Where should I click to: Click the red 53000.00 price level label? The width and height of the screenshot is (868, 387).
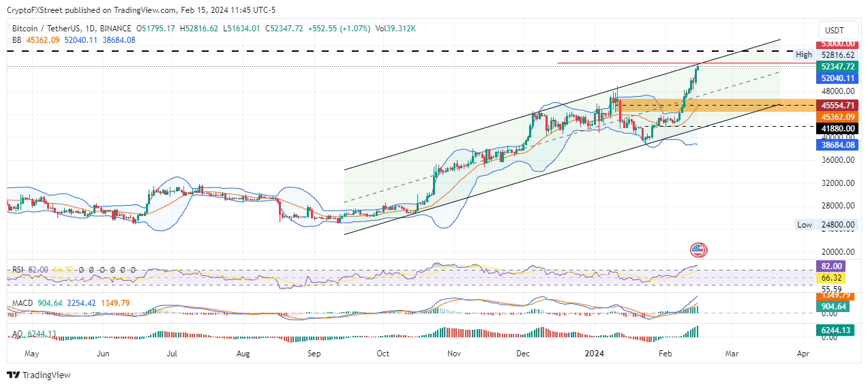click(x=837, y=44)
